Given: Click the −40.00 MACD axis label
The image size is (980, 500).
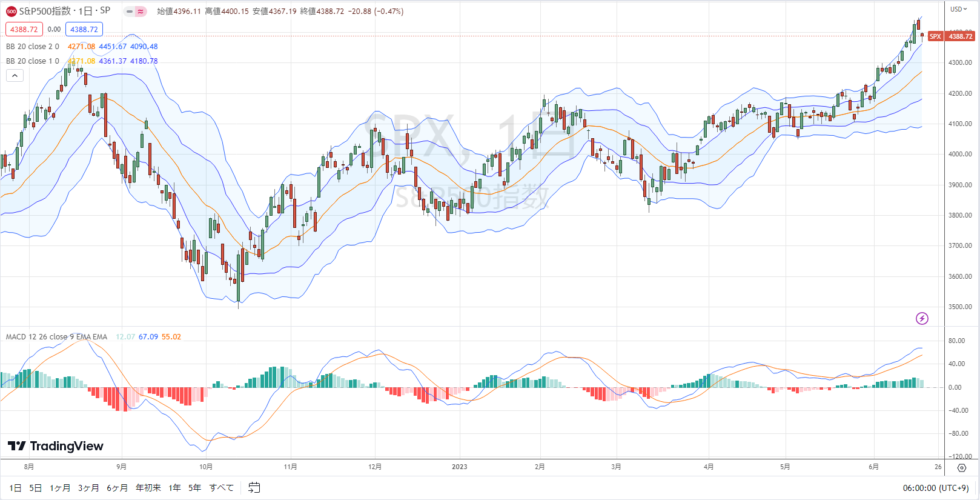Looking at the screenshot, I should pos(957,410).
